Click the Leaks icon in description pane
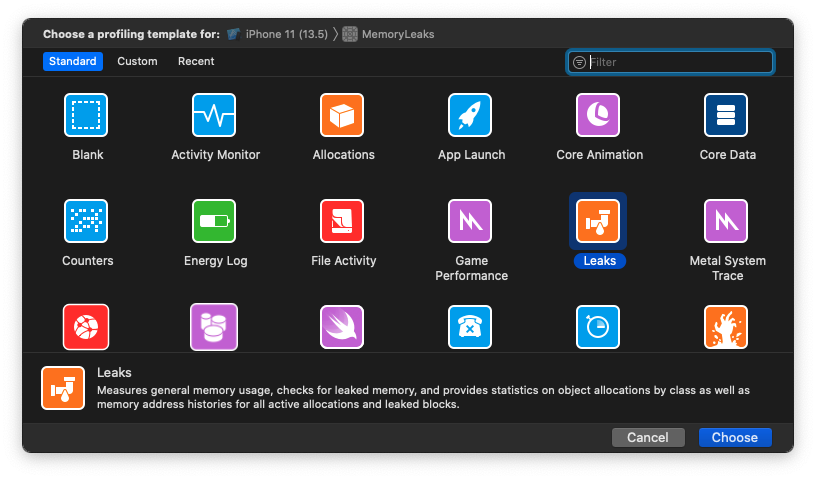 [x=63, y=388]
